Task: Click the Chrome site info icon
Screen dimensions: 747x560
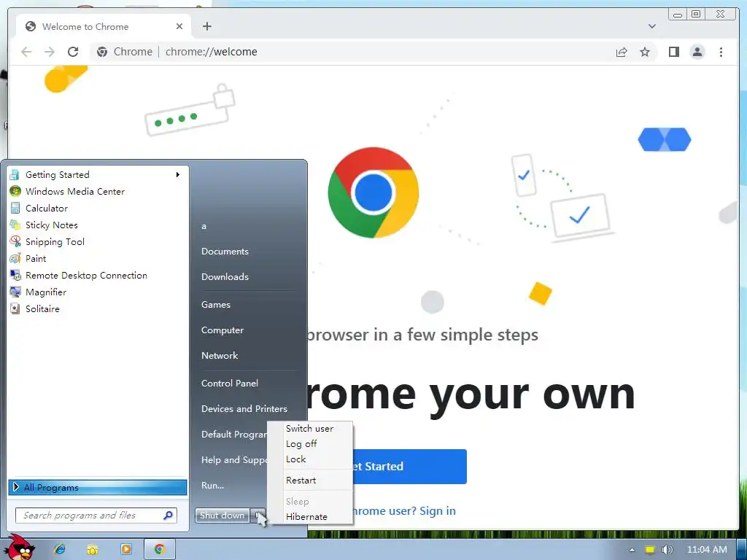Action: 102,52
